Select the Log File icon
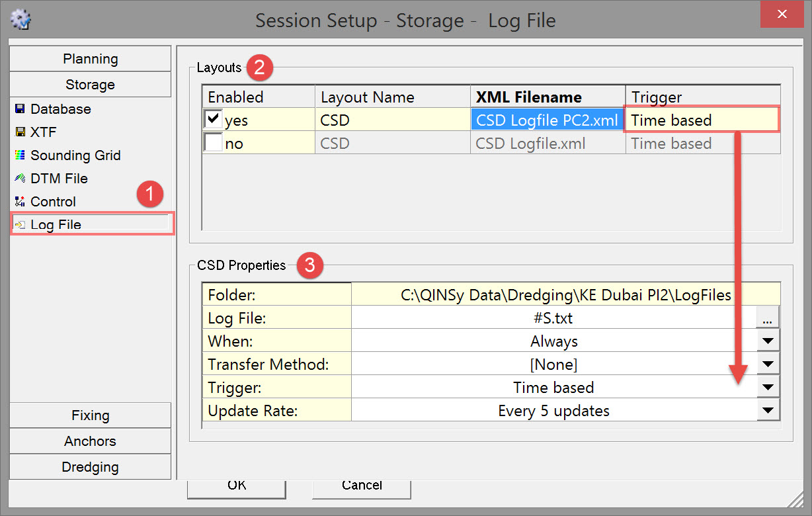The image size is (812, 516). 20,225
